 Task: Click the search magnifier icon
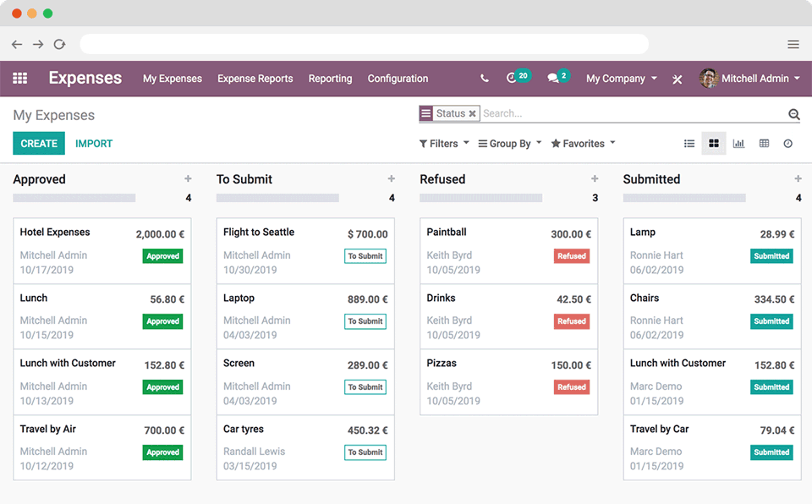point(793,114)
